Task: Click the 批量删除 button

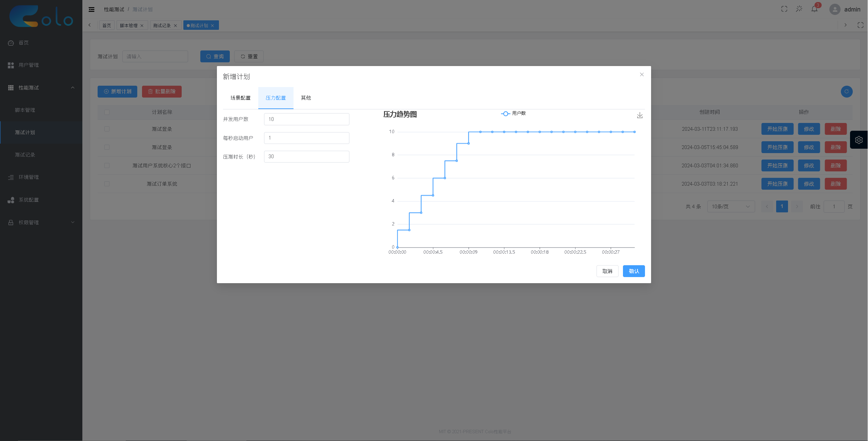Action: [162, 91]
